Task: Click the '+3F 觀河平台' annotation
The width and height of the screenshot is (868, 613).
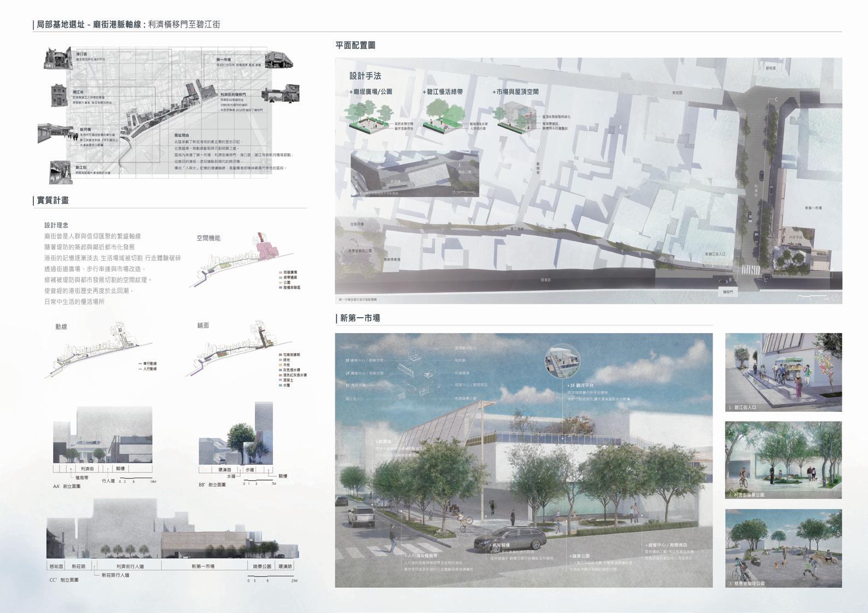Action: [x=580, y=386]
